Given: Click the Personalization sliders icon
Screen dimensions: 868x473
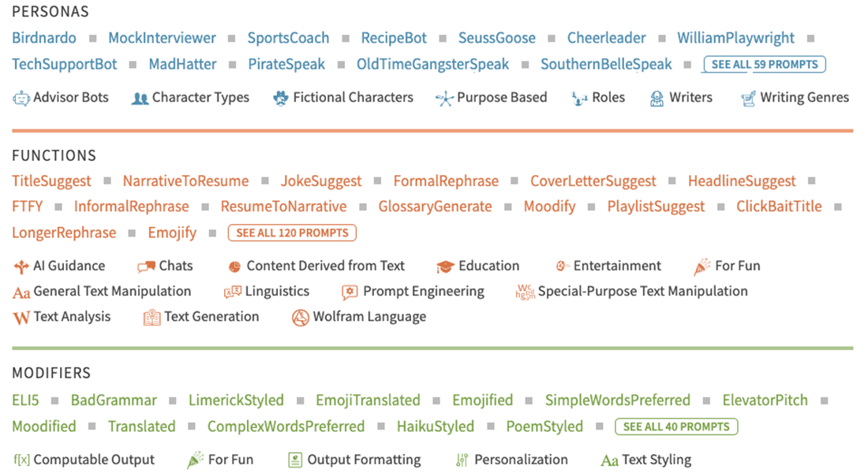Looking at the screenshot, I should pyautogui.click(x=462, y=460).
